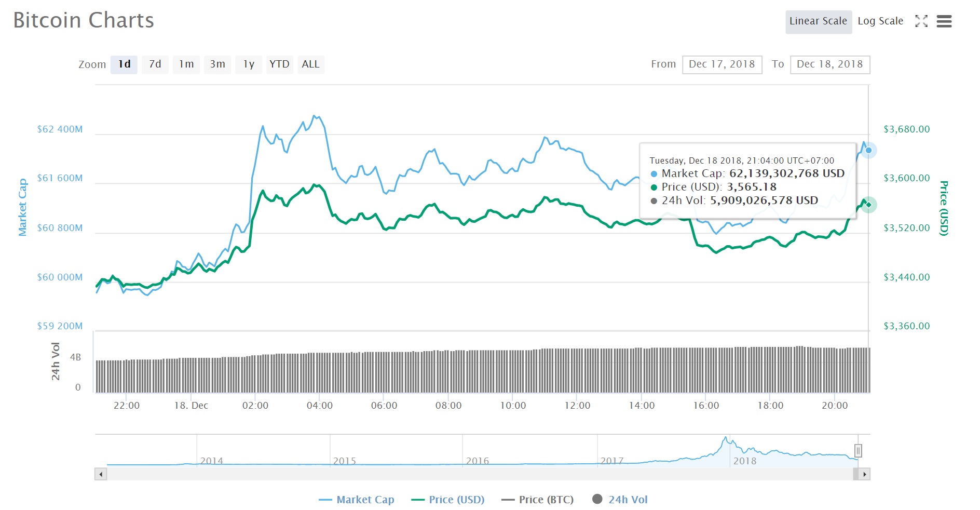
Task: Select the 1d zoom range
Action: (124, 64)
